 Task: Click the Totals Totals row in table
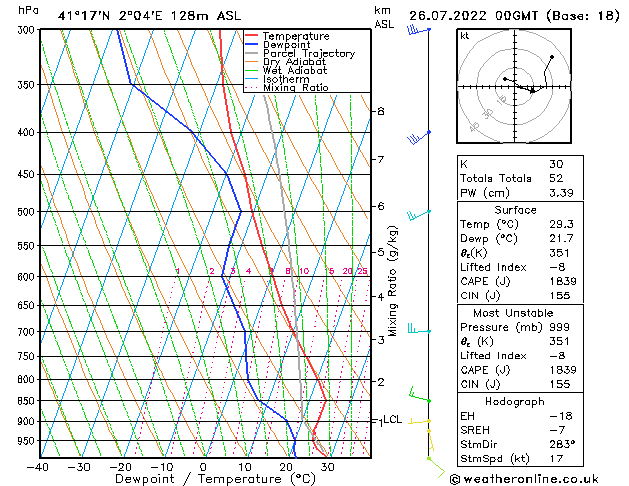click(x=495, y=178)
